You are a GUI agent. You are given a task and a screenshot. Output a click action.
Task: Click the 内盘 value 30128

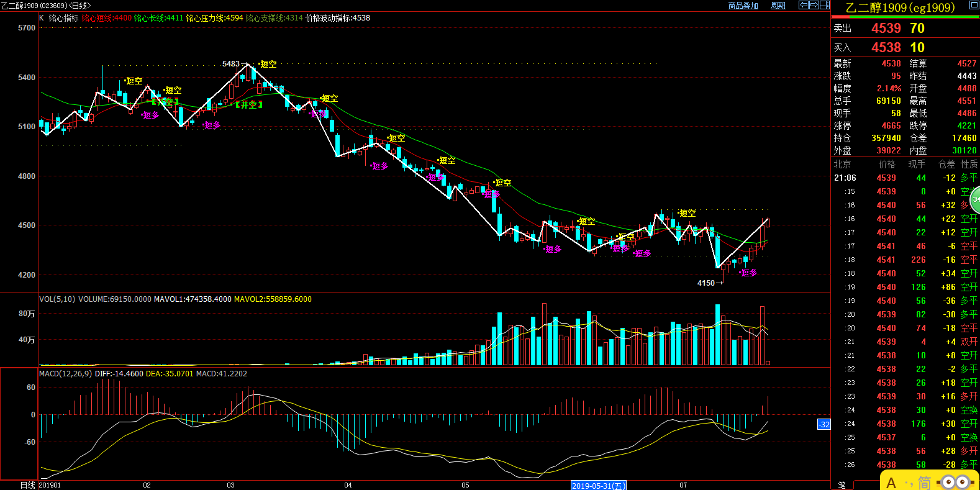tap(964, 150)
